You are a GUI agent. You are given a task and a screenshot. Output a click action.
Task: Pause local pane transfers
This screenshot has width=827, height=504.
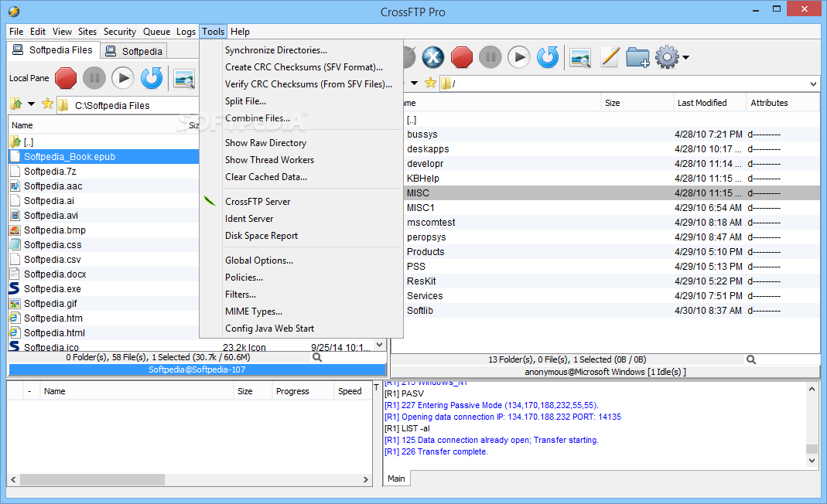click(x=94, y=78)
